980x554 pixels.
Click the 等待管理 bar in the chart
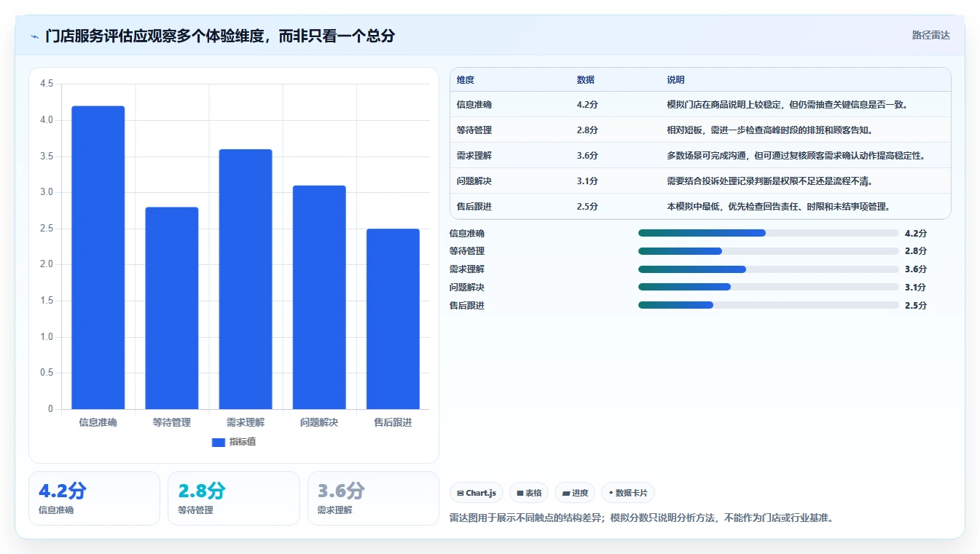point(172,308)
